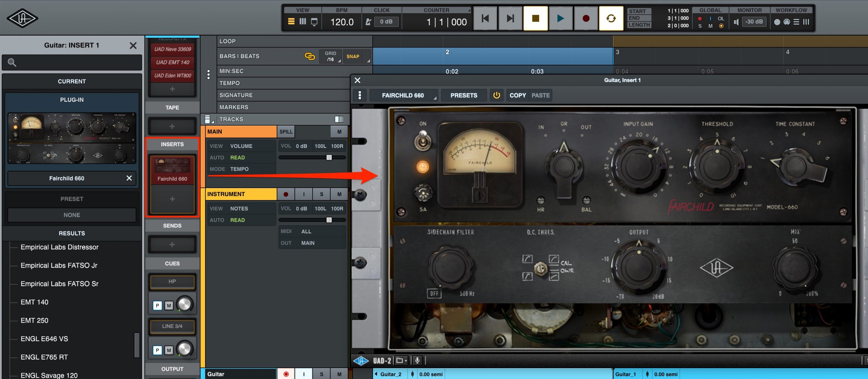Open the vertical three-dot ruler menu

208,74
